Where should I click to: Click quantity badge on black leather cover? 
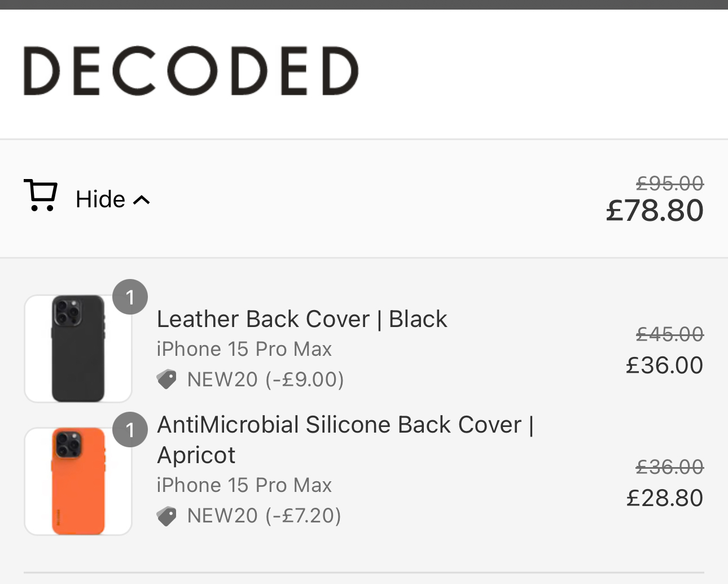pyautogui.click(x=130, y=297)
